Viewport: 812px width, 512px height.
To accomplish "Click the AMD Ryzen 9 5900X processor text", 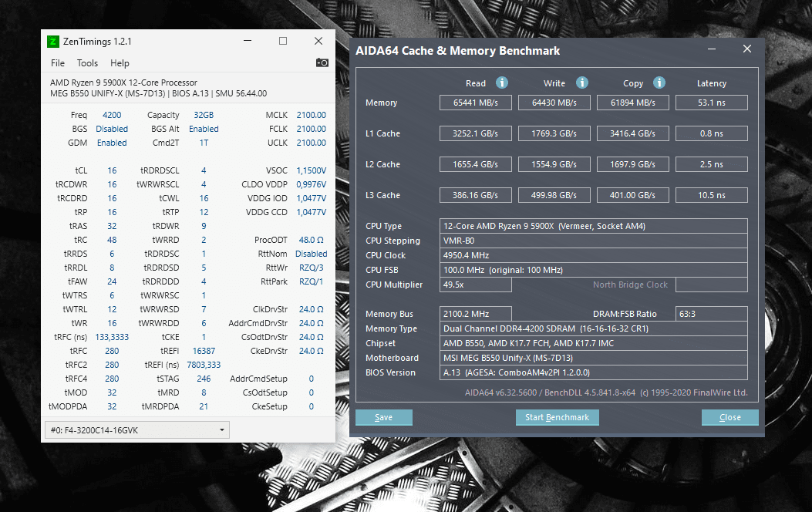I will pos(124,83).
